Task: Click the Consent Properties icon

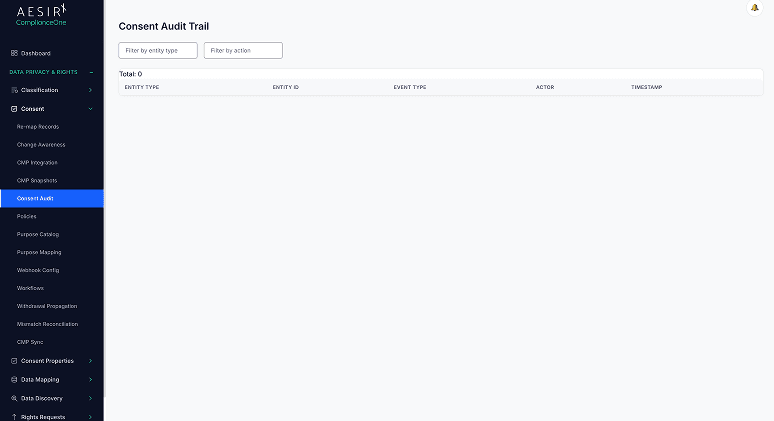Action: point(13,361)
